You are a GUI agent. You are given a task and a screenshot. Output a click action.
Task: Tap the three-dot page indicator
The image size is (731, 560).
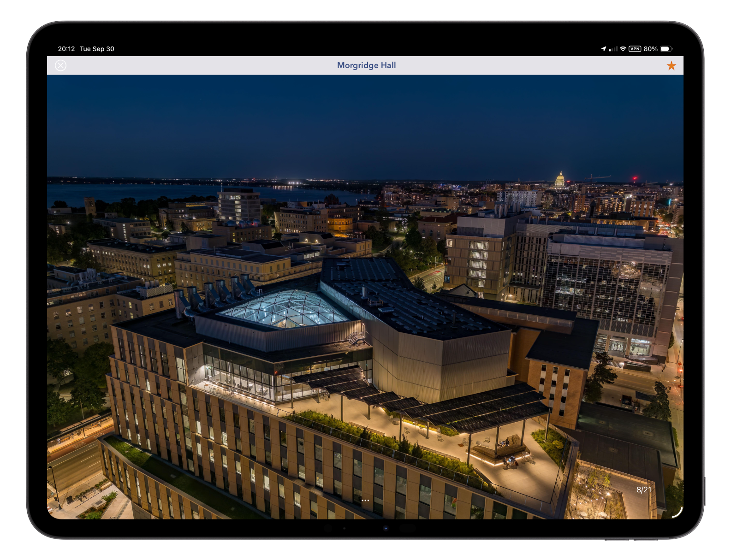(x=365, y=500)
